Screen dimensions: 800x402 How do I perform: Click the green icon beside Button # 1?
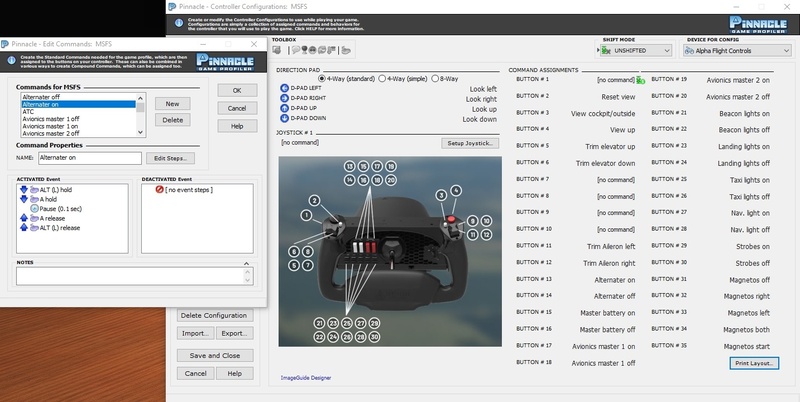click(640, 80)
